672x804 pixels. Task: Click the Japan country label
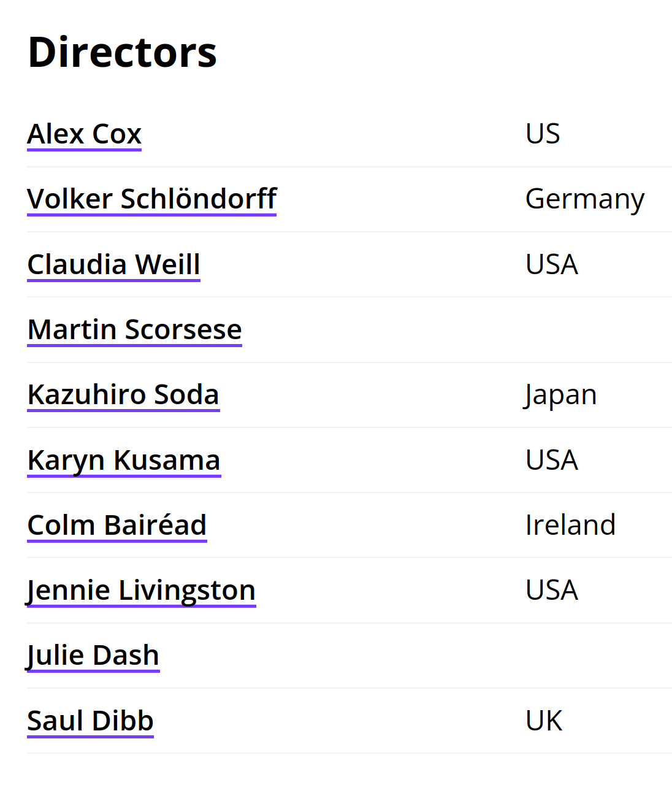pyautogui.click(x=560, y=395)
